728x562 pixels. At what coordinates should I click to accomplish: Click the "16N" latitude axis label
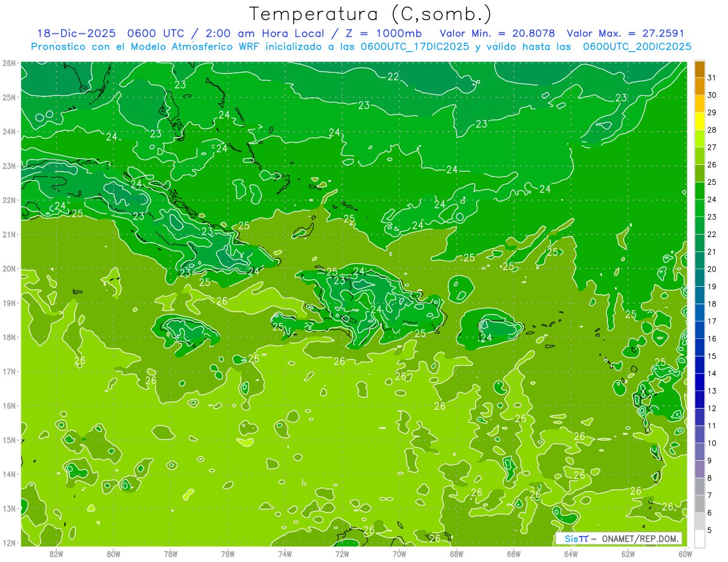9,406
